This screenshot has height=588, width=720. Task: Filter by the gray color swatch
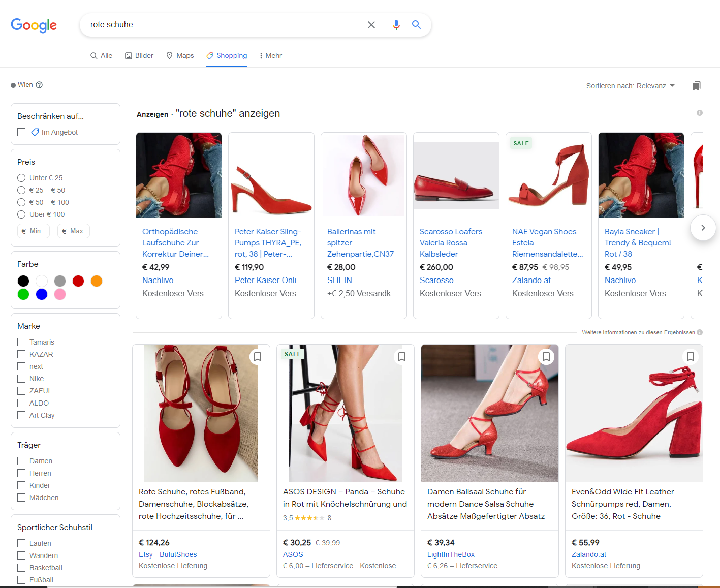click(x=60, y=281)
